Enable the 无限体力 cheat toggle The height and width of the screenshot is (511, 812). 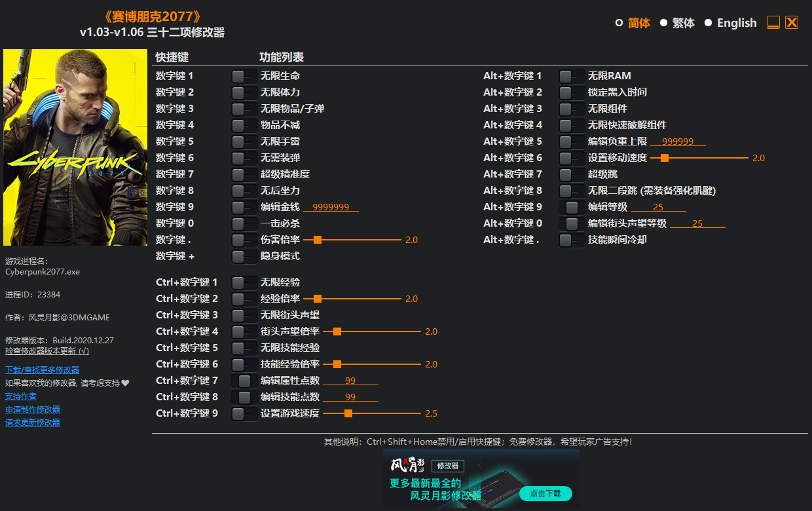(x=244, y=92)
